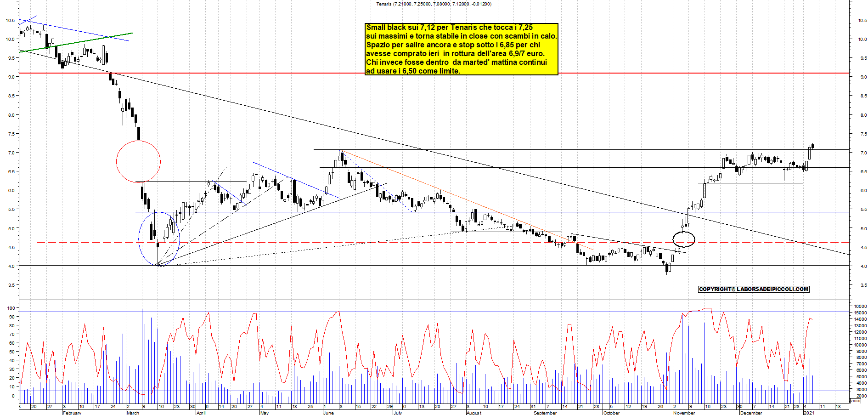
Task: Click the August month label
Action: pos(474,413)
